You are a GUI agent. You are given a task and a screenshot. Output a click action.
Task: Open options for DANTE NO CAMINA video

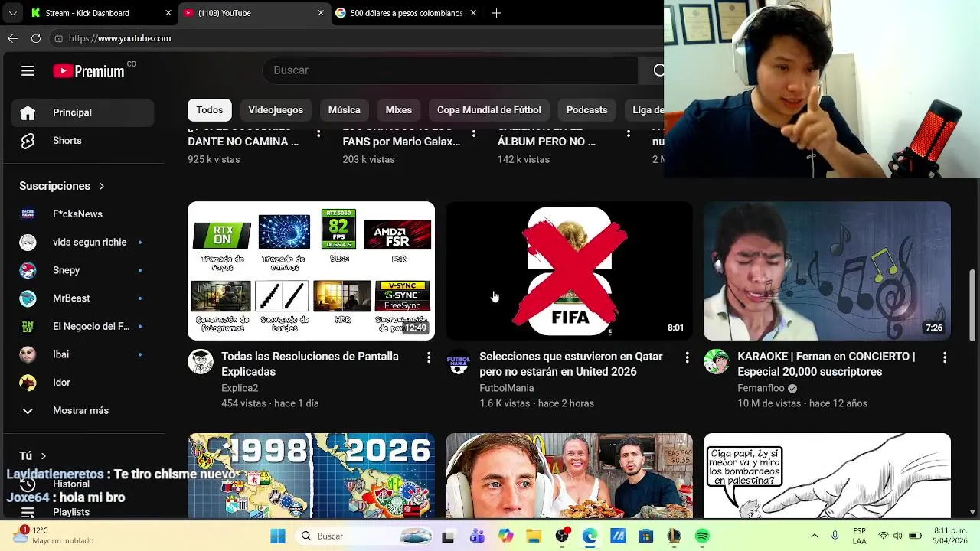click(318, 134)
